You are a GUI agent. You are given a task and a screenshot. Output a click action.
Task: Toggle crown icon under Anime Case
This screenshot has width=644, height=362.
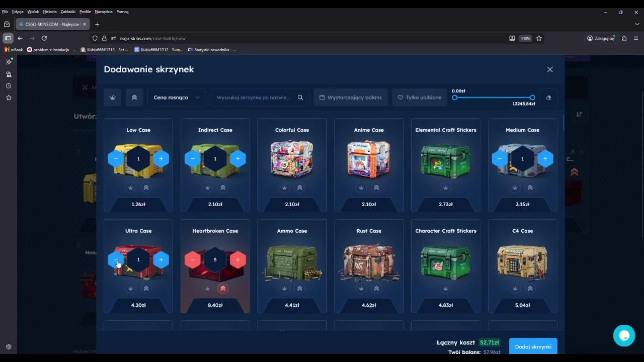[361, 188]
